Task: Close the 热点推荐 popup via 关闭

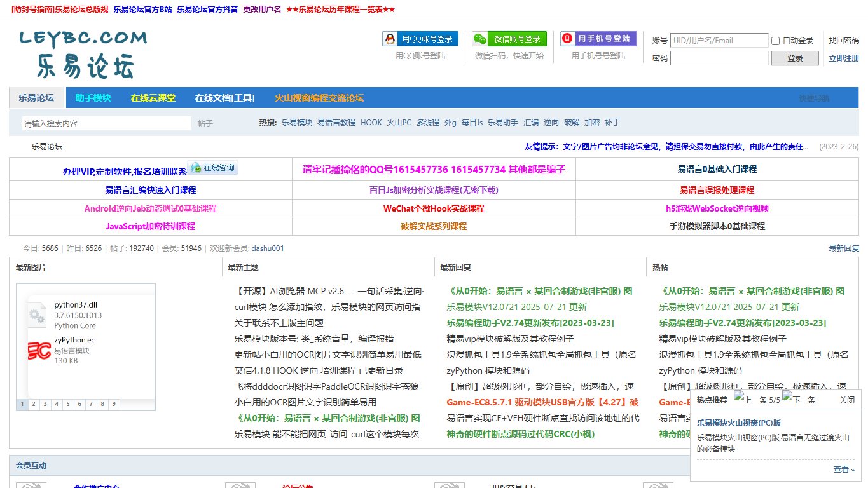Action: pyautogui.click(x=846, y=400)
